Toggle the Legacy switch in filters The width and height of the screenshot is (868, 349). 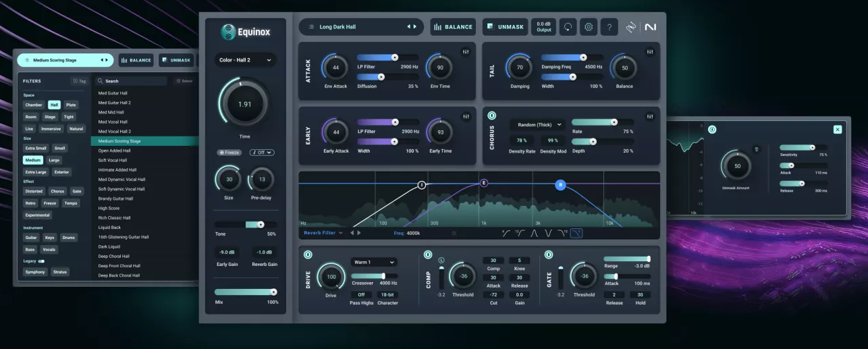[41, 261]
